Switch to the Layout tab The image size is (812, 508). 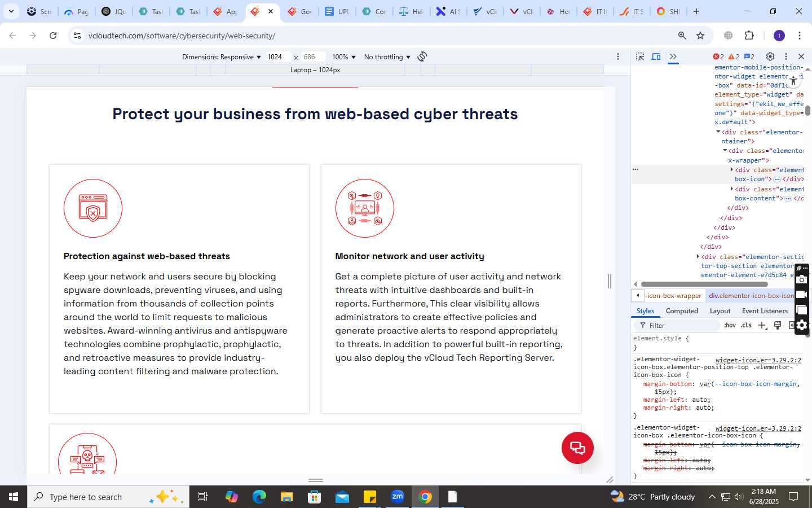coord(720,311)
